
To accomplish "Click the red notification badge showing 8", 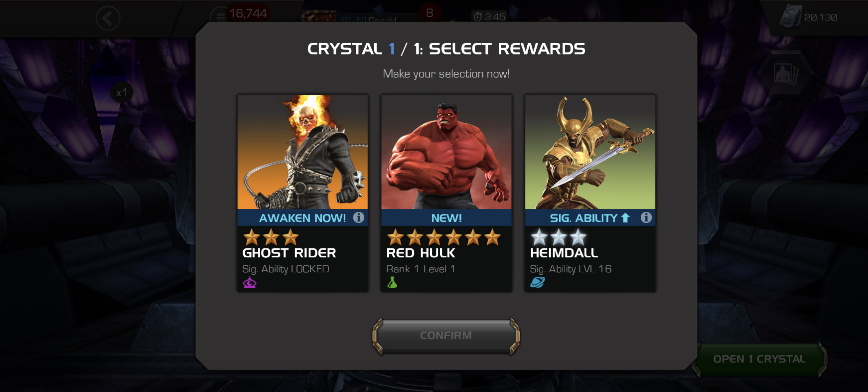I will [430, 13].
